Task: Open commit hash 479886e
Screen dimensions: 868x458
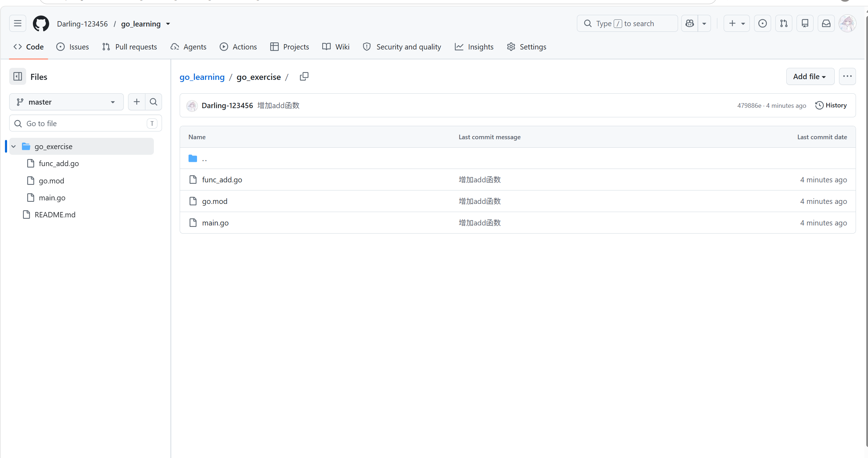Action: click(749, 106)
